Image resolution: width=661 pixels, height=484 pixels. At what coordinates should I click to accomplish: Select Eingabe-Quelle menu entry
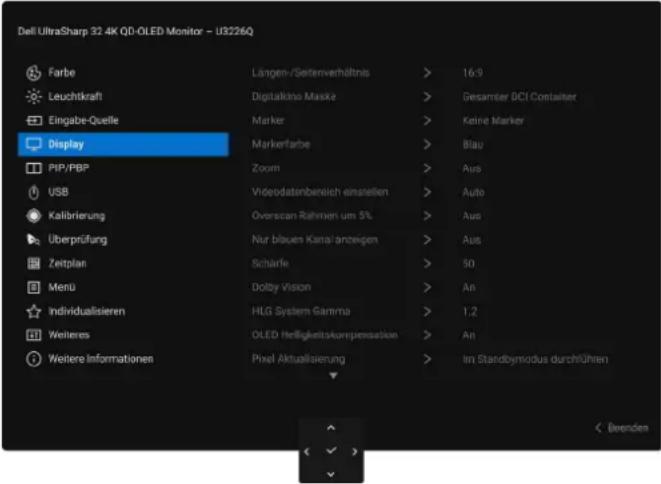(x=123, y=121)
